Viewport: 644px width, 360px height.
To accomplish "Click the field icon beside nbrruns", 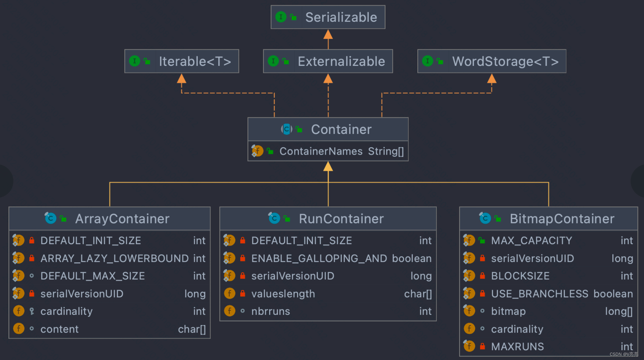I will pyautogui.click(x=229, y=311).
